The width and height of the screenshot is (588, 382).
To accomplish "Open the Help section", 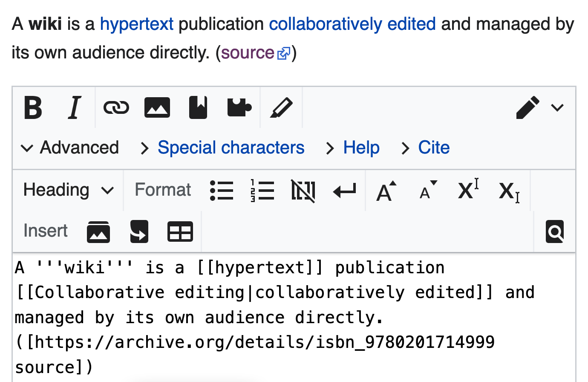I will [x=361, y=148].
